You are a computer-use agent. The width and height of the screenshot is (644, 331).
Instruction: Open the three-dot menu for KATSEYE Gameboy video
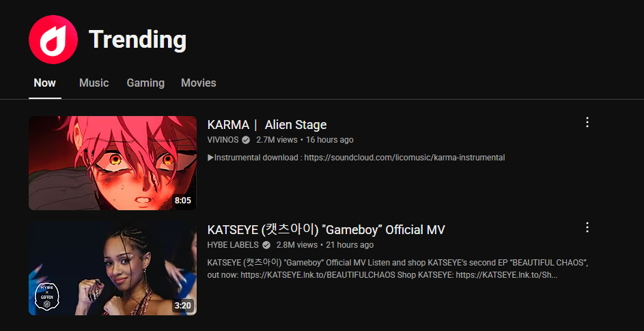click(x=587, y=227)
